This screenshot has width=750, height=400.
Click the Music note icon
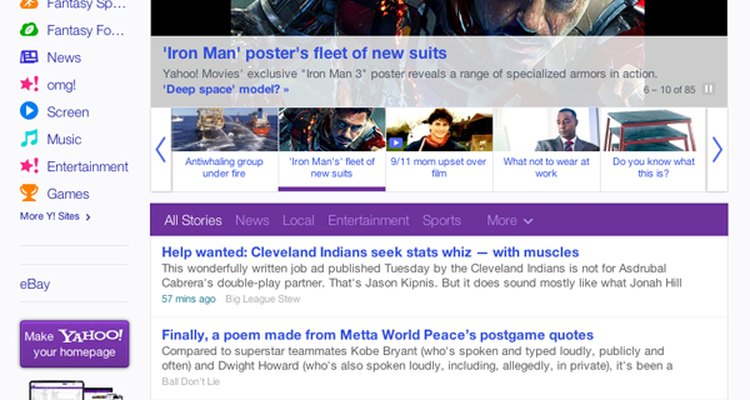(x=29, y=139)
